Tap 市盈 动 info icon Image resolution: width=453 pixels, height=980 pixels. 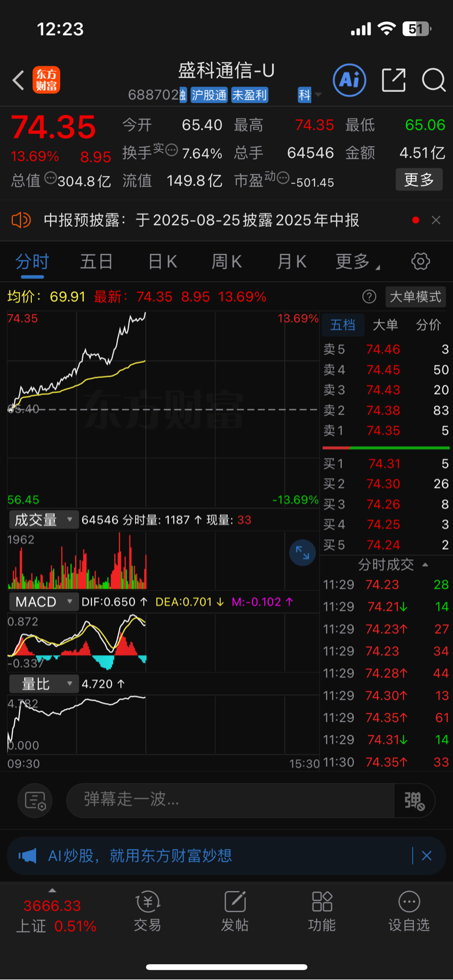[283, 177]
